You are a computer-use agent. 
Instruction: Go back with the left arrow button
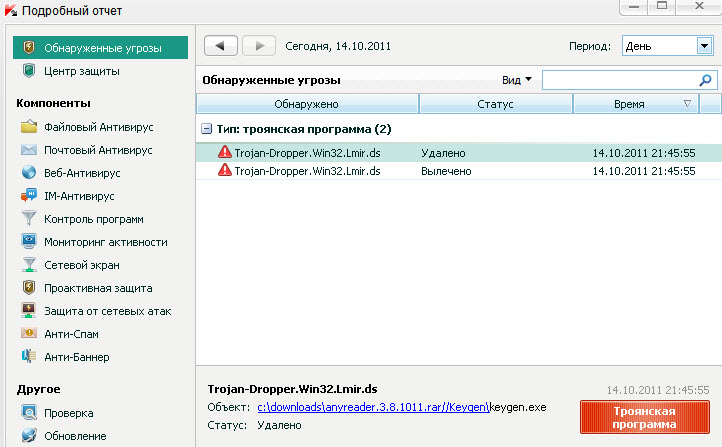click(221, 46)
